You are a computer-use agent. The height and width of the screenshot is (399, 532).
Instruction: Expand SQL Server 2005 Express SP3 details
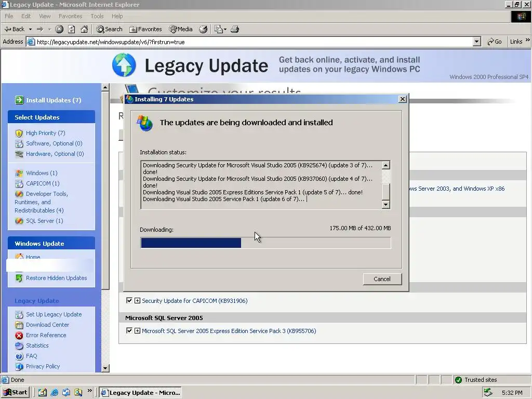(x=137, y=330)
